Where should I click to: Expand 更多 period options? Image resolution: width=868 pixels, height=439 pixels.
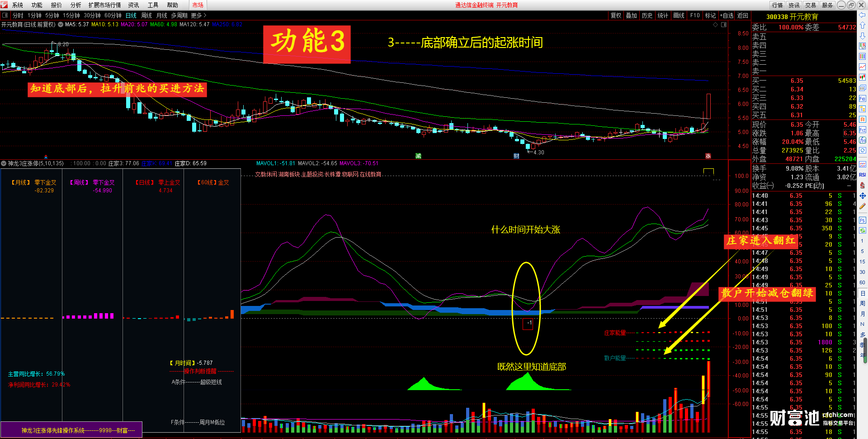tap(198, 15)
